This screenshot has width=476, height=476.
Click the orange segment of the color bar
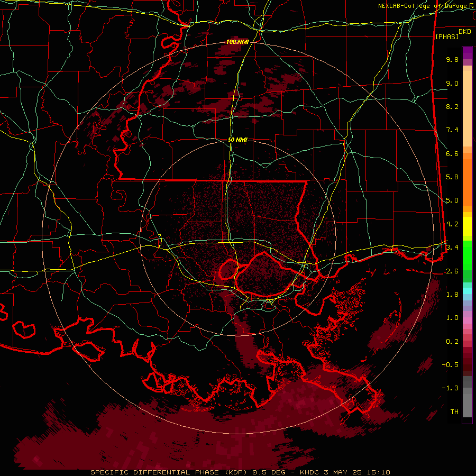point(467,182)
